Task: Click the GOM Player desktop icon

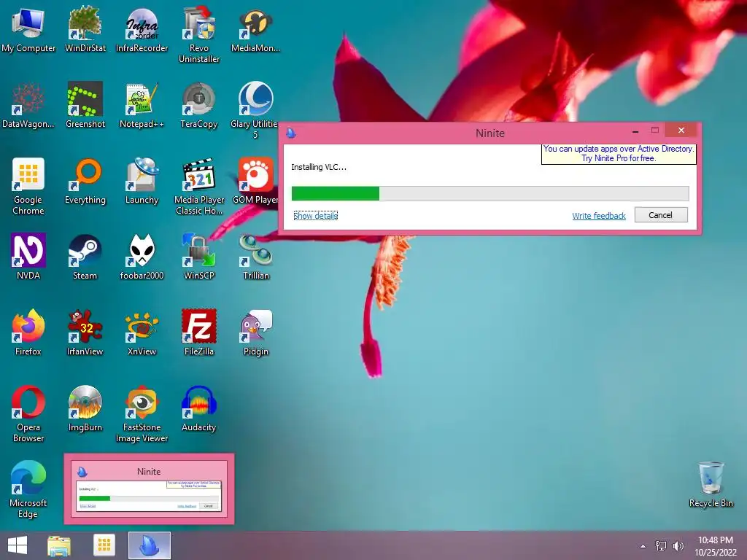Action: [x=255, y=182]
